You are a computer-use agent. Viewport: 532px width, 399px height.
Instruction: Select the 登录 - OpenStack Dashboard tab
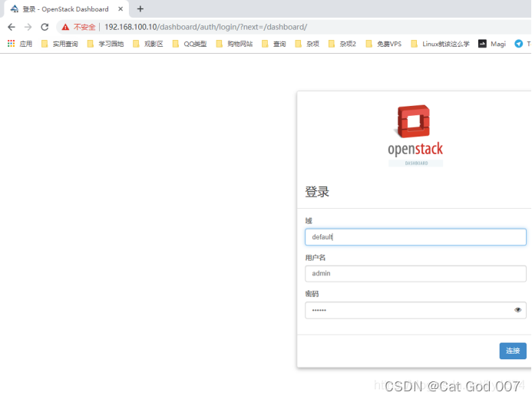[65, 9]
